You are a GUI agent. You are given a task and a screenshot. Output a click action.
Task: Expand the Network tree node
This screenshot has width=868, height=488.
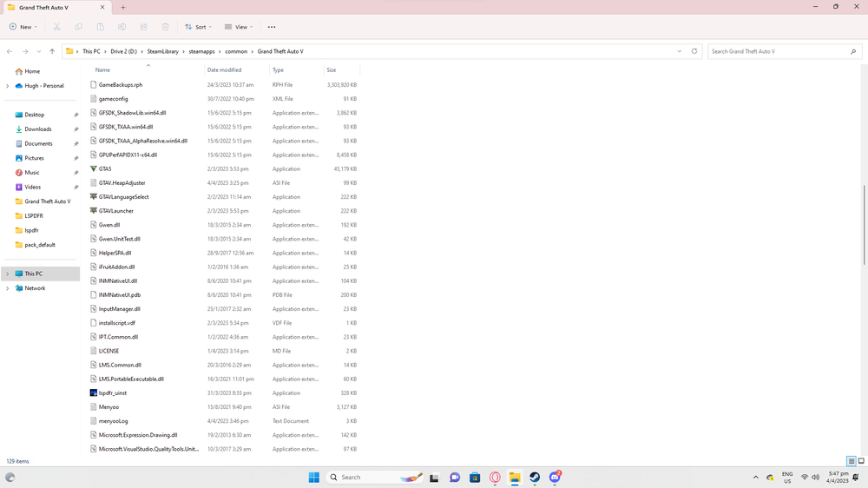(x=7, y=288)
